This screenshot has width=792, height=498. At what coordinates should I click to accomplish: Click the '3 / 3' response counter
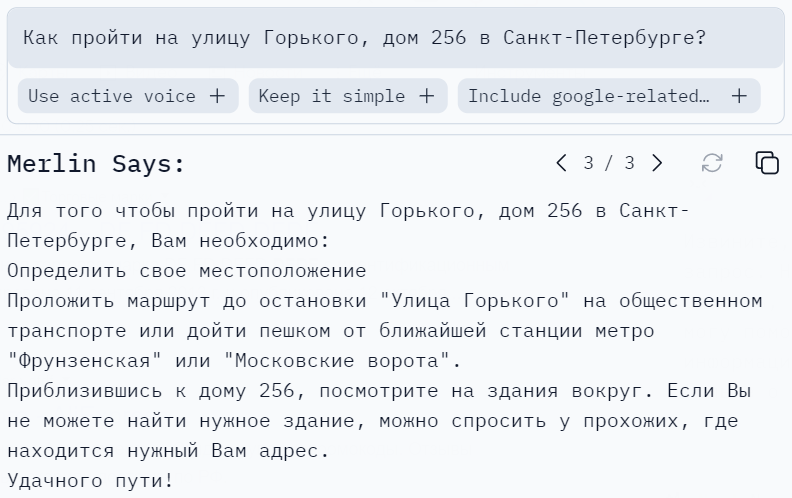click(609, 163)
